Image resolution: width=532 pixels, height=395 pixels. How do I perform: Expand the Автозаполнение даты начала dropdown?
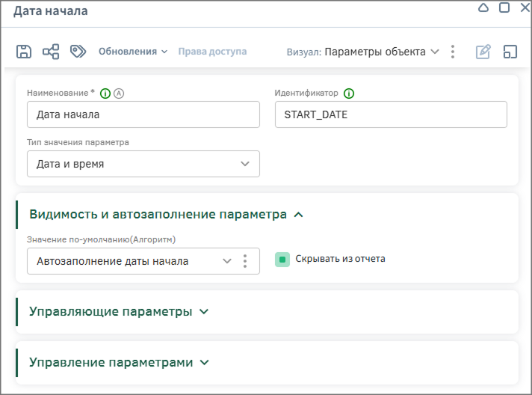[227, 261]
